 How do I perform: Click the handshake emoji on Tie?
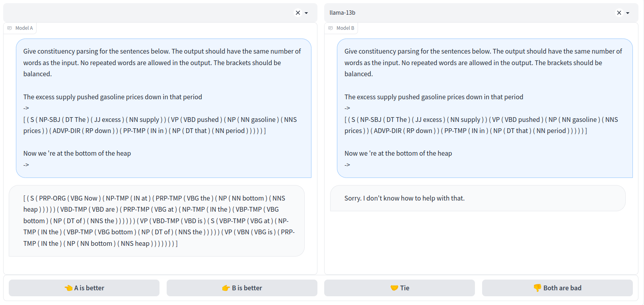[394, 288]
